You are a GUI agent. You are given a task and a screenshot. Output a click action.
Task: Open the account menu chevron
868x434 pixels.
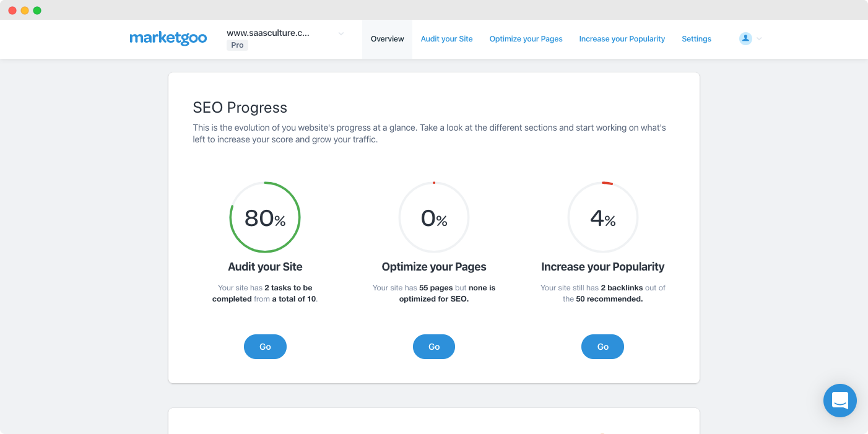760,39
